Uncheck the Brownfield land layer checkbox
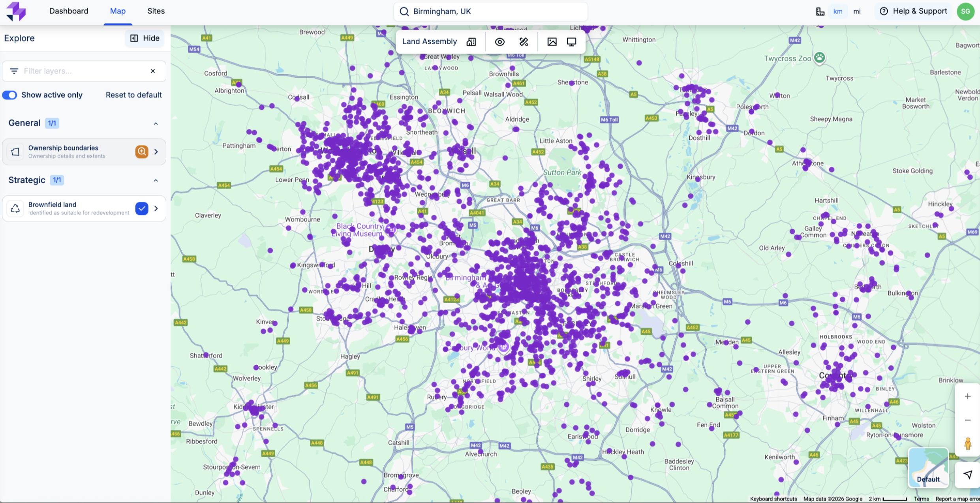 (142, 208)
